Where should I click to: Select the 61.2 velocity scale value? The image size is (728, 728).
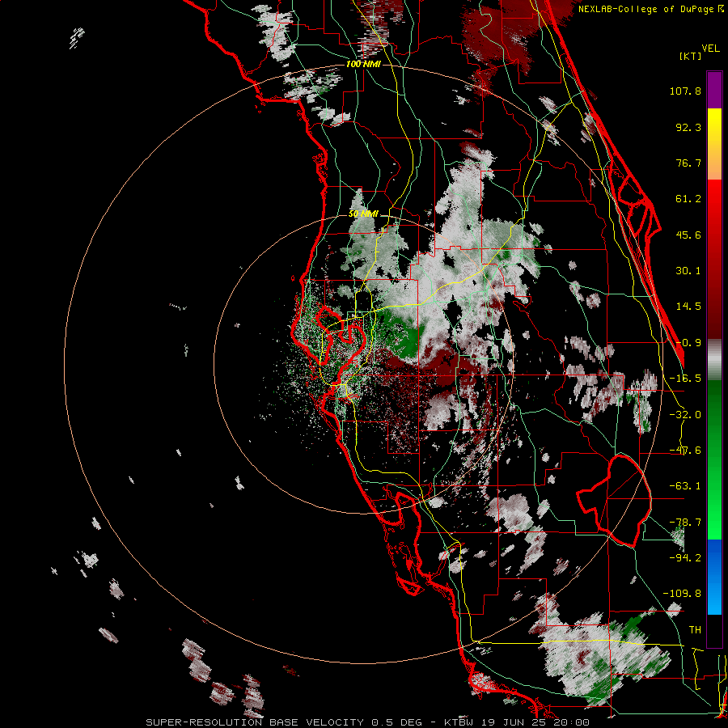click(x=688, y=199)
